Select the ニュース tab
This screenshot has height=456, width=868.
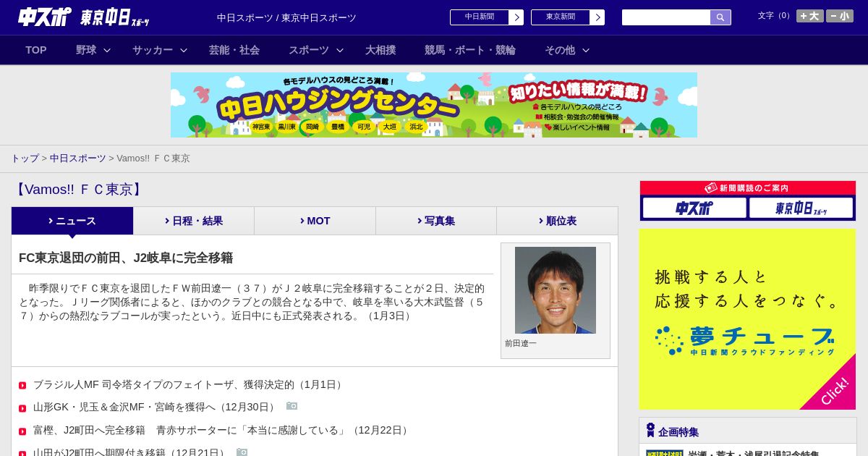coord(72,221)
